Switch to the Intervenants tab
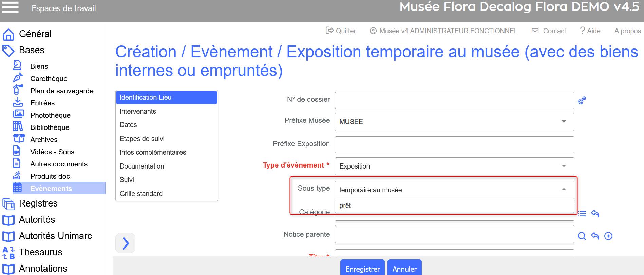644x275 pixels. (x=138, y=111)
